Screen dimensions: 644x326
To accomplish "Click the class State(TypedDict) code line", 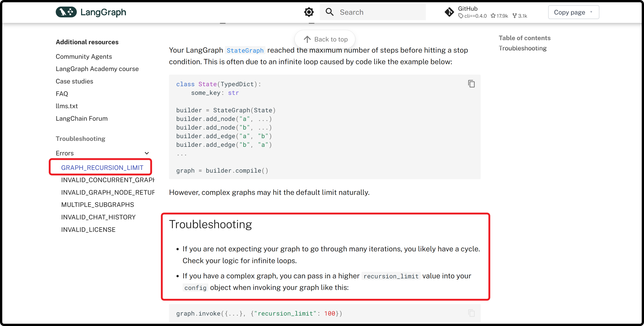I will [219, 84].
